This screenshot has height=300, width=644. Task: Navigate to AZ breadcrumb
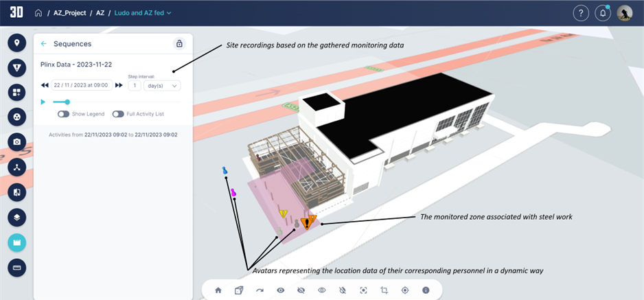click(100, 13)
